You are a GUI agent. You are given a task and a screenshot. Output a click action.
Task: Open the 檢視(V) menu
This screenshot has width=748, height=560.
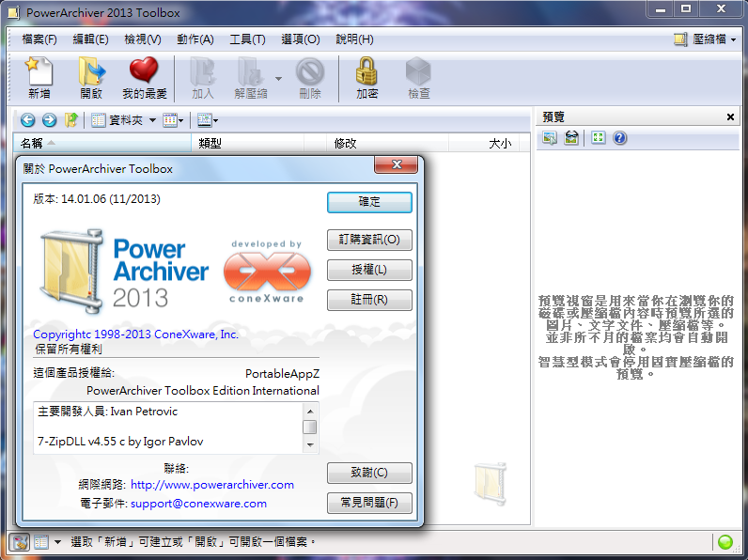pyautogui.click(x=143, y=39)
